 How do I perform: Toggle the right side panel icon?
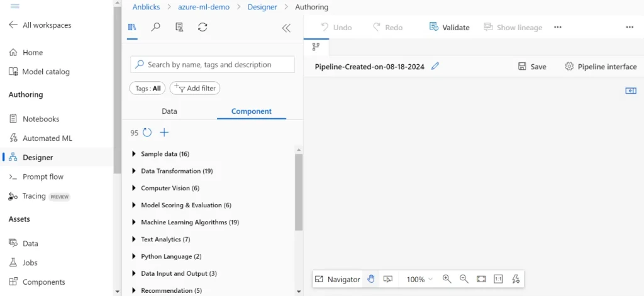pyautogui.click(x=630, y=90)
